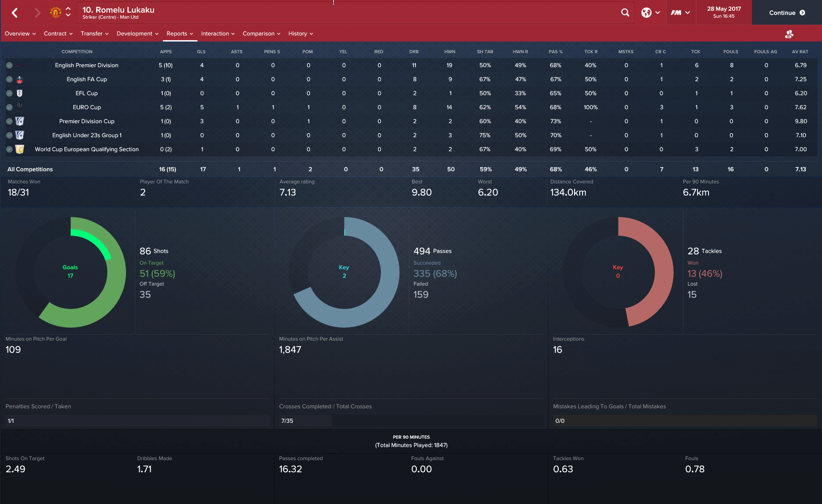Sort table by GLS column
822x504 pixels.
(201, 52)
